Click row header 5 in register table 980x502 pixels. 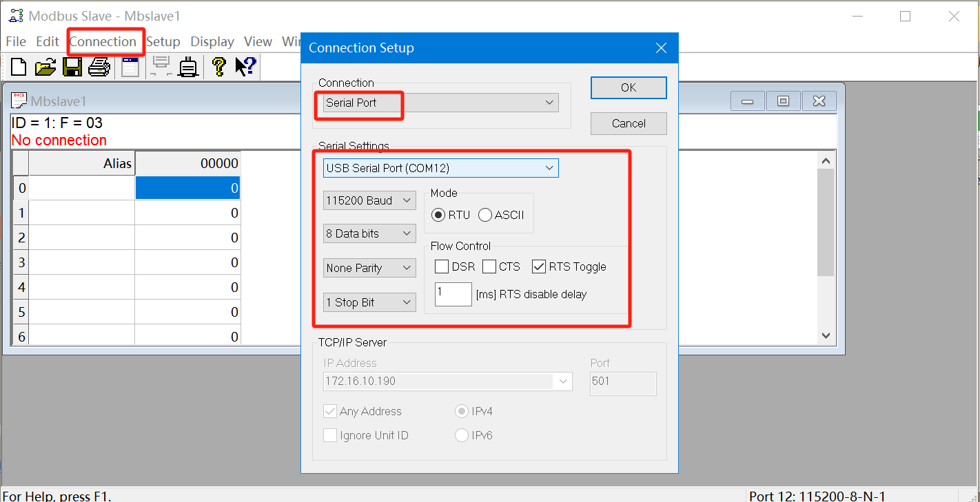point(21,312)
